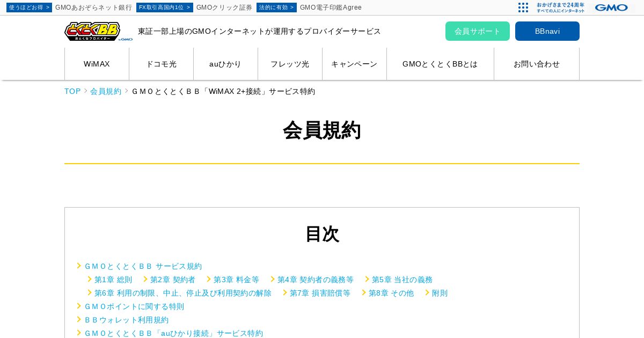Jump to 附則 link
Viewport: 644px width, 338px height.
pyautogui.click(x=440, y=293)
